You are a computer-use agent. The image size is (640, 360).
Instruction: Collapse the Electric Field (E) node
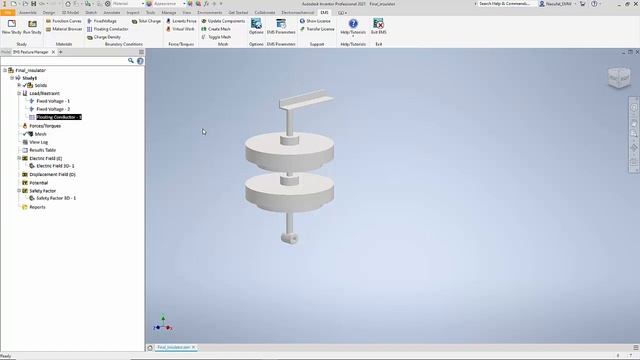click(19, 158)
